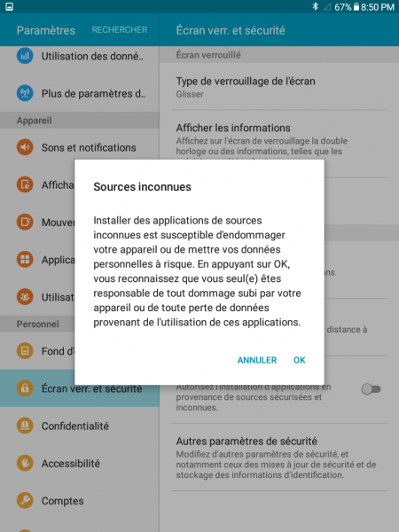The height and width of the screenshot is (532, 399).
Task: Toggle the Sources inconnues switch
Action: (x=371, y=389)
